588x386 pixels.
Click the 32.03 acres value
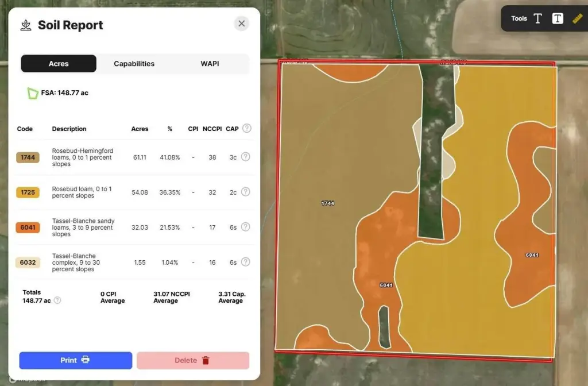click(x=140, y=227)
